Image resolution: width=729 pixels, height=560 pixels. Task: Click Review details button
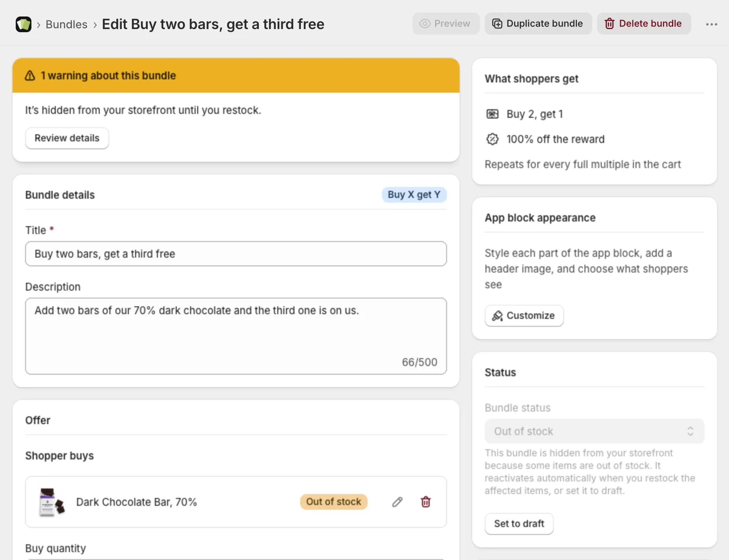point(67,138)
